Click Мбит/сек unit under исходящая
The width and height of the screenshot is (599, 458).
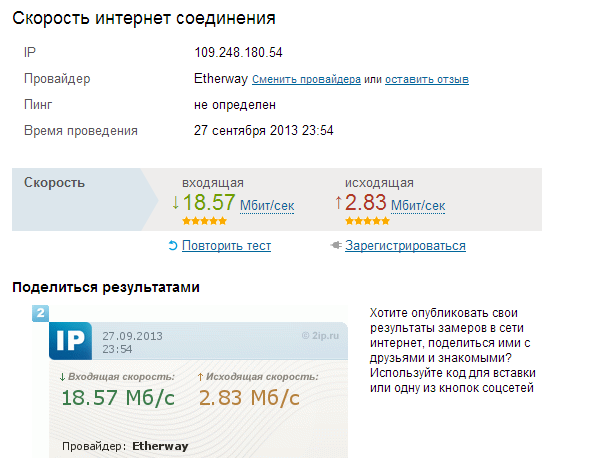pyautogui.click(x=418, y=206)
